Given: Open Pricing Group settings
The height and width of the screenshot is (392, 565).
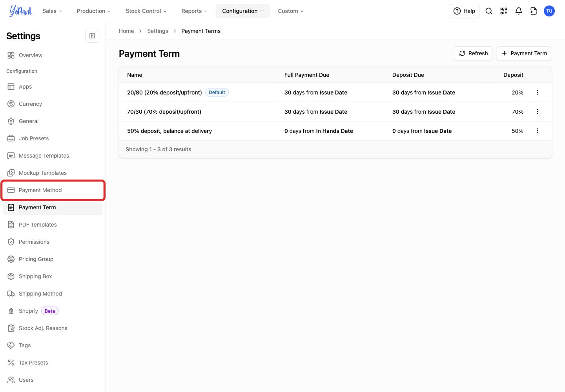Looking at the screenshot, I should 53,259.
